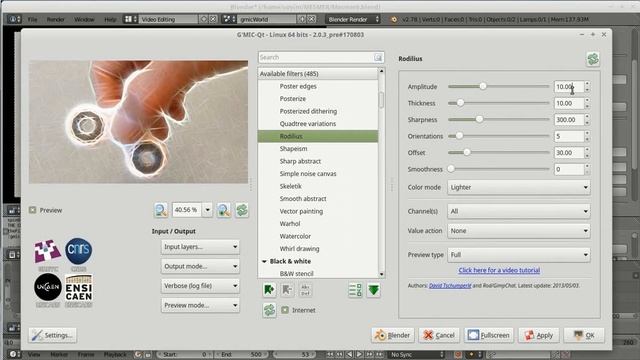Open the zoom percentage dropdown arrow
This screenshot has width=640, height=360.
click(x=207, y=210)
